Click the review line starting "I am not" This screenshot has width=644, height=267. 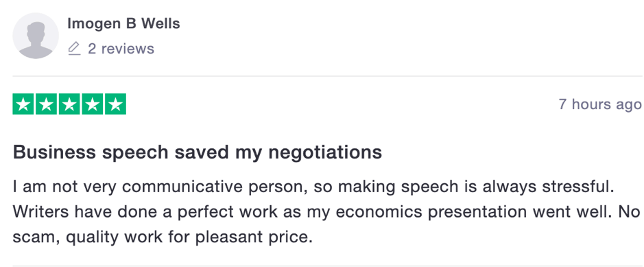pos(313,187)
